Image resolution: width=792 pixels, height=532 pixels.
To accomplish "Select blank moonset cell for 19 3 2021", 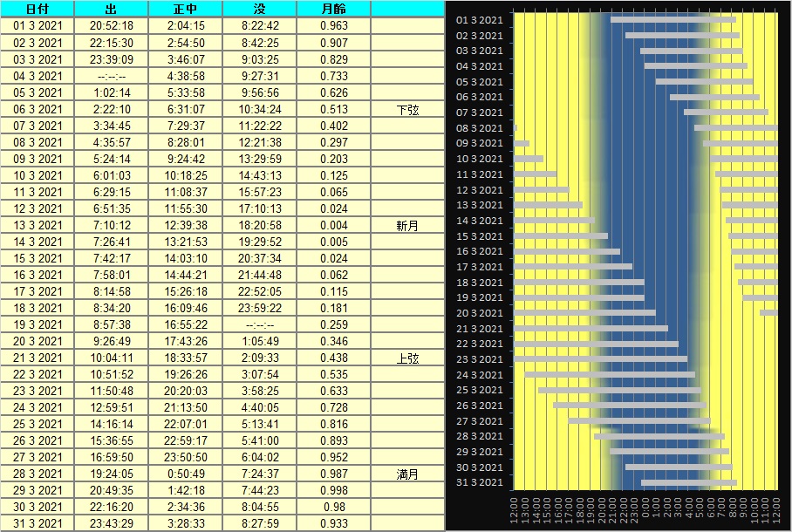I will coord(259,325).
